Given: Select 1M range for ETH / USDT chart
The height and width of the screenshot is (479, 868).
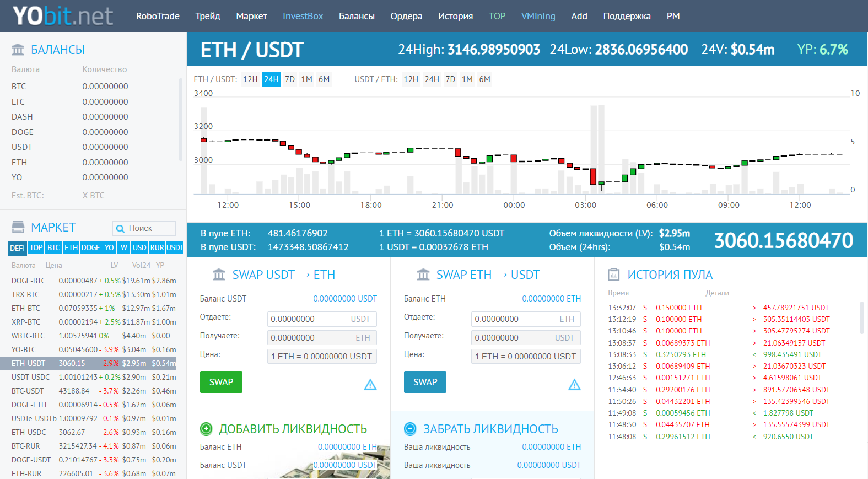Looking at the screenshot, I should pyautogui.click(x=307, y=79).
